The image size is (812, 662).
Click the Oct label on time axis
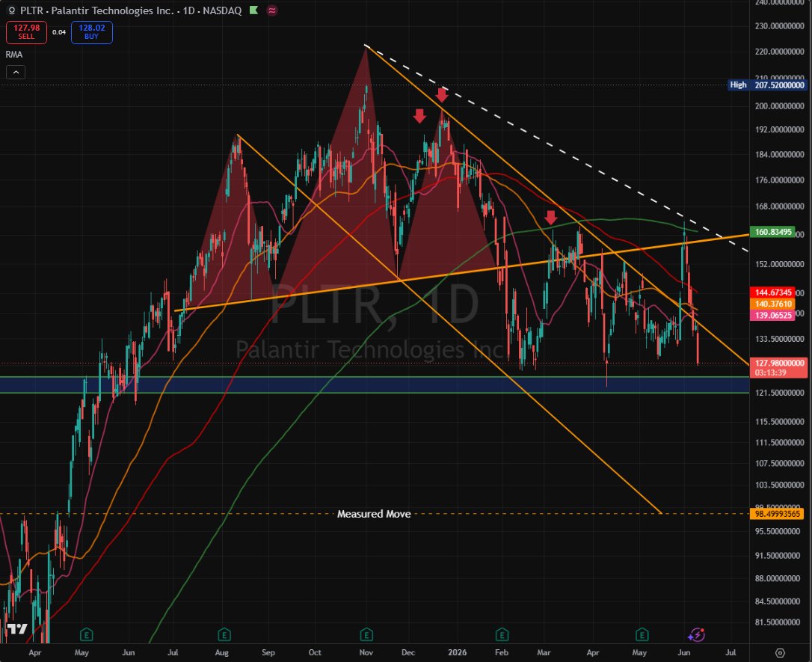[x=315, y=653]
